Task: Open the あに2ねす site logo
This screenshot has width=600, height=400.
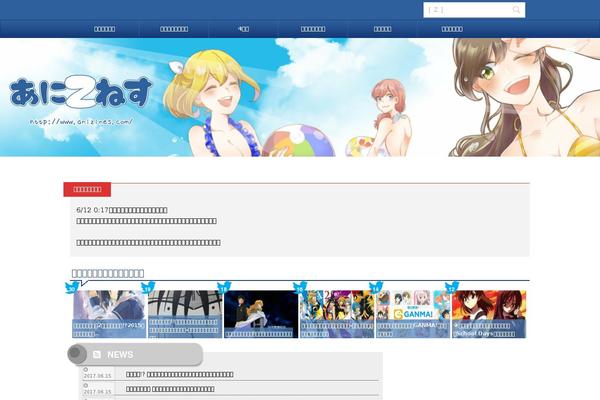Action: click(x=81, y=92)
